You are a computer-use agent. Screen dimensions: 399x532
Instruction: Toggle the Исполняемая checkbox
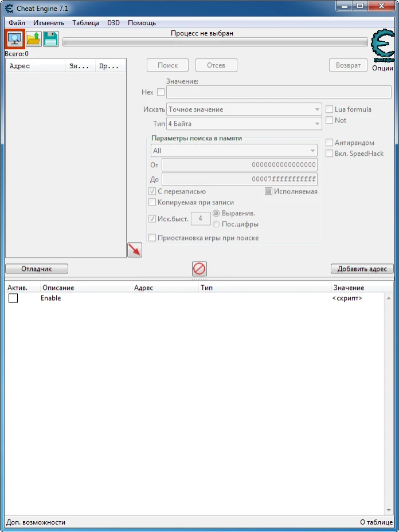[269, 191]
